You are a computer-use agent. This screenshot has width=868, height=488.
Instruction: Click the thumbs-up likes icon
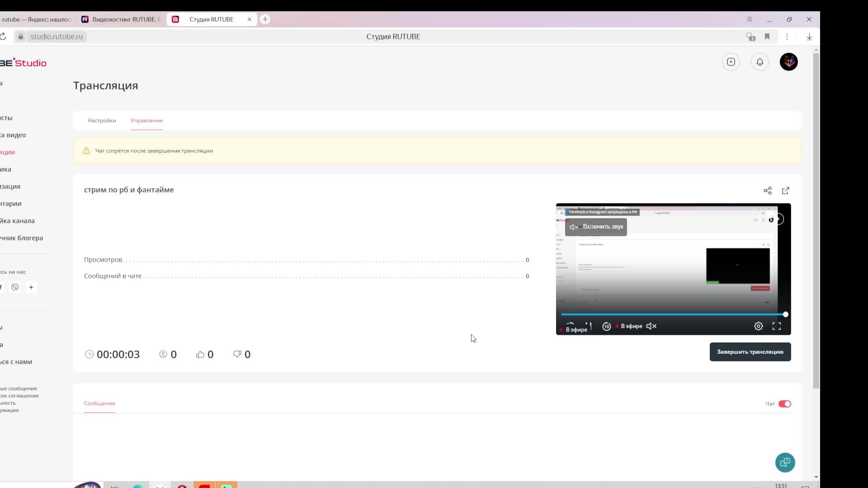(200, 354)
